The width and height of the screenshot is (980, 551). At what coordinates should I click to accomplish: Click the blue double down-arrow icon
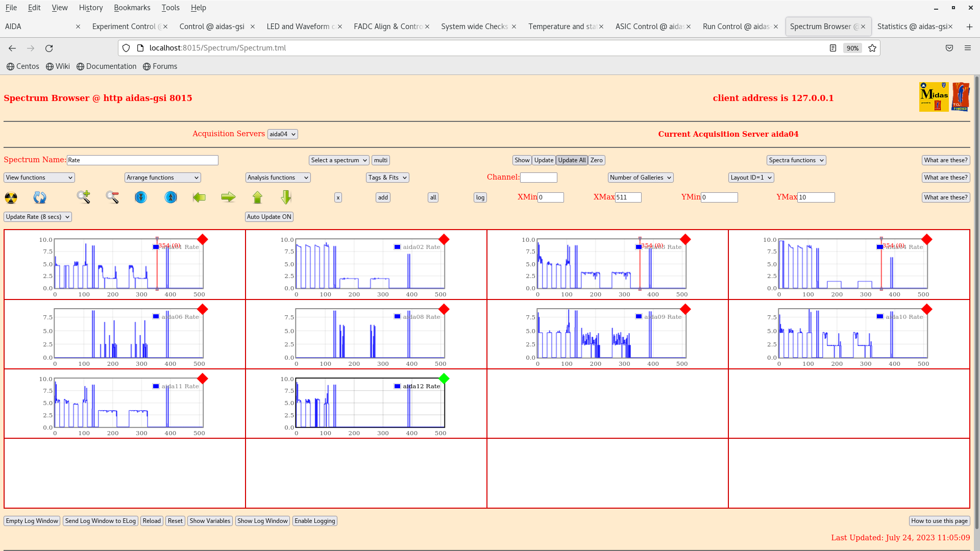tap(141, 197)
